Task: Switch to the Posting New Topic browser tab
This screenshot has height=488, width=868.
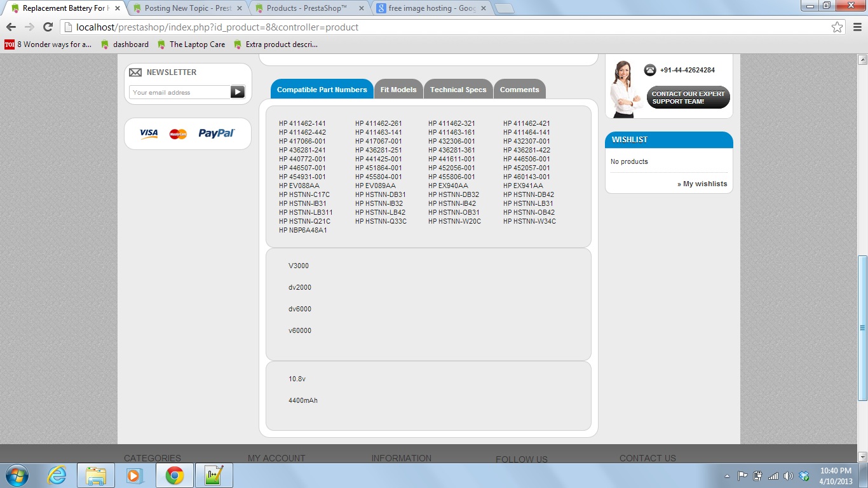Action: pyautogui.click(x=188, y=8)
